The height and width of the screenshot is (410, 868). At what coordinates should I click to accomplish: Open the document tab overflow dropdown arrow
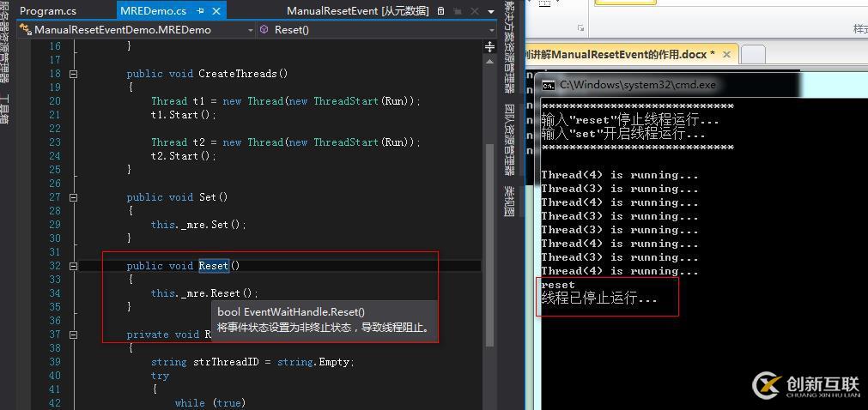pos(491,12)
